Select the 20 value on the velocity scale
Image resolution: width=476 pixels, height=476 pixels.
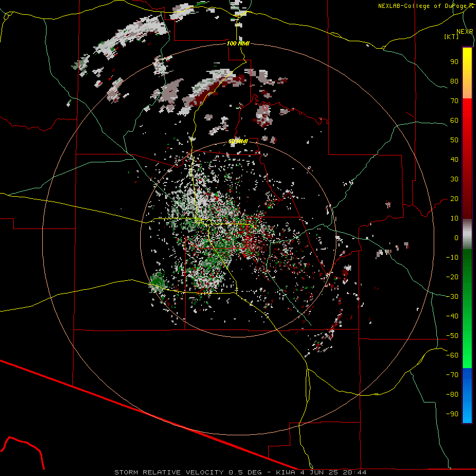click(454, 198)
